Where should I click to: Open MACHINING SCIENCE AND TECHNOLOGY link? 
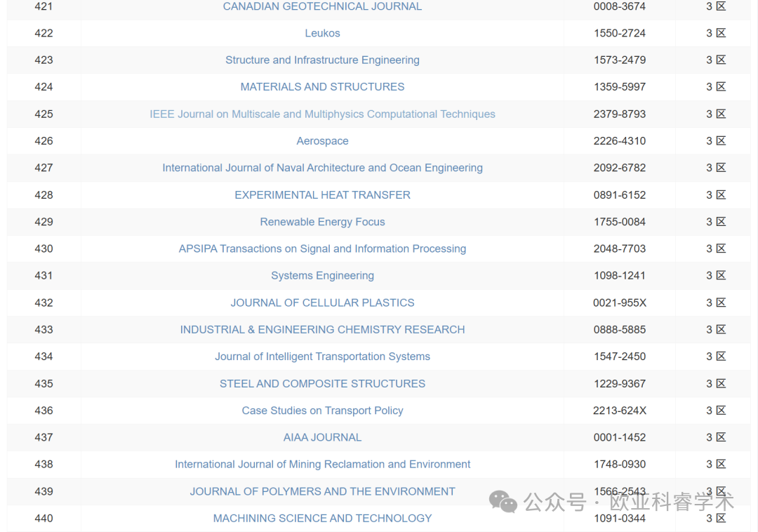pos(322,519)
